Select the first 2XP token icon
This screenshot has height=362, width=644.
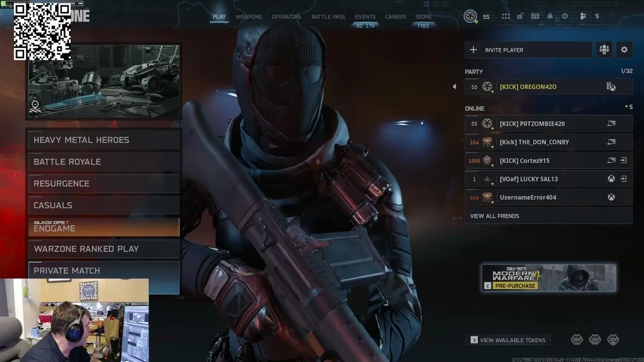(577, 340)
